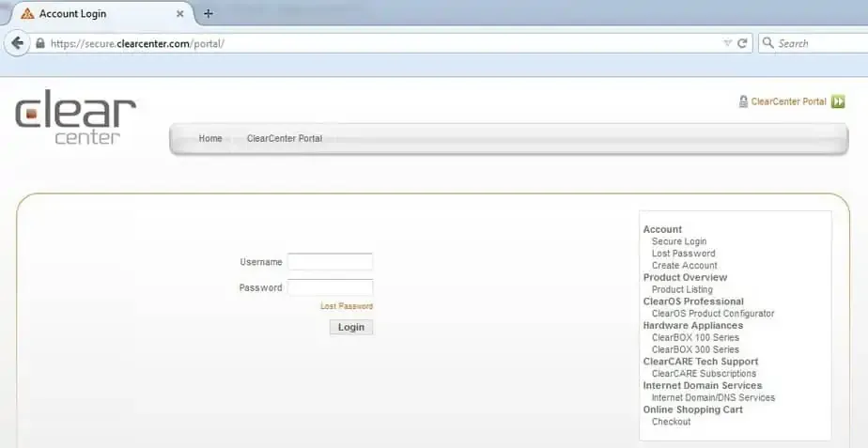Open ClearCenter Portal in the navigation bar

click(284, 138)
